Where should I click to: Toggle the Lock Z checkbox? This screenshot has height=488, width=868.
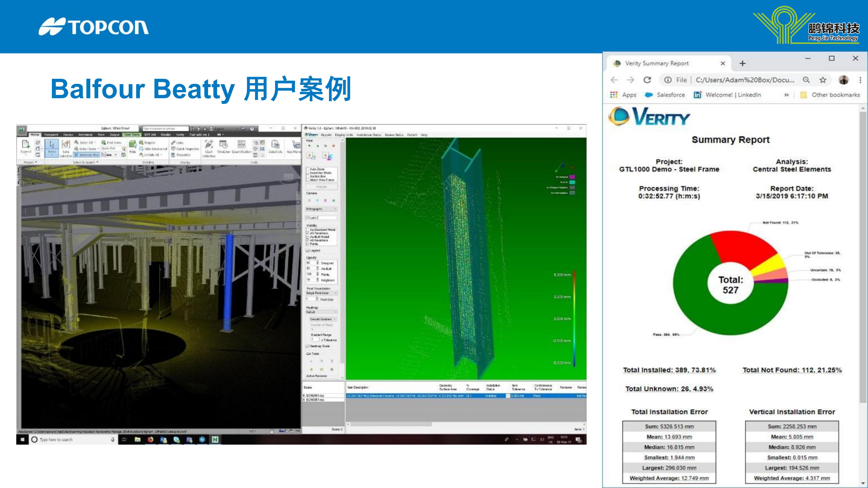click(x=307, y=218)
